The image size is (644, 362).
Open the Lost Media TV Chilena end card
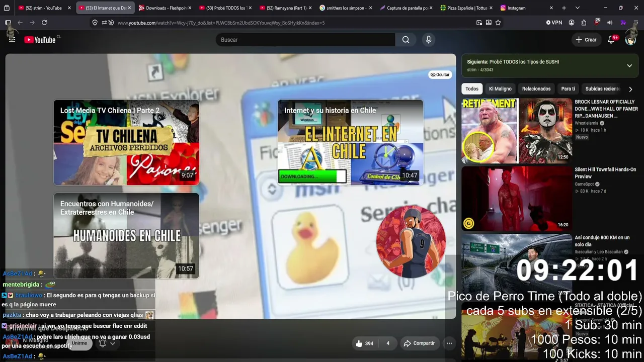[127, 143]
